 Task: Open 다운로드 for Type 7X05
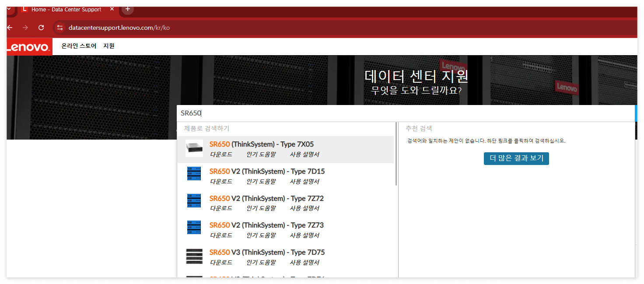tap(221, 154)
